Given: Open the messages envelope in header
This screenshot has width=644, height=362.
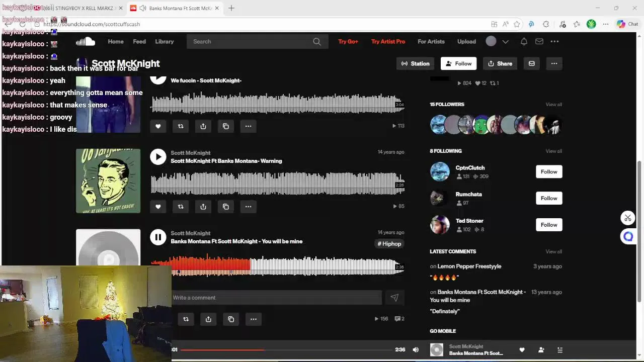Looking at the screenshot, I should tap(539, 42).
